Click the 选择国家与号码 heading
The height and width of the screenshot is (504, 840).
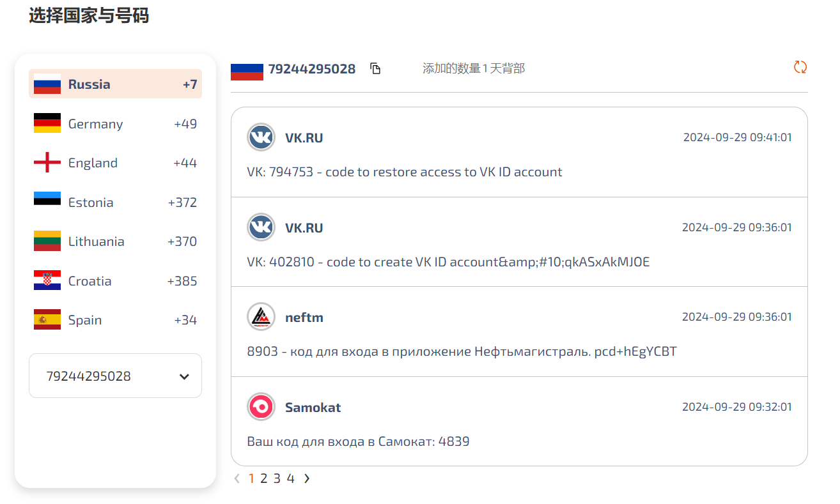click(x=89, y=15)
